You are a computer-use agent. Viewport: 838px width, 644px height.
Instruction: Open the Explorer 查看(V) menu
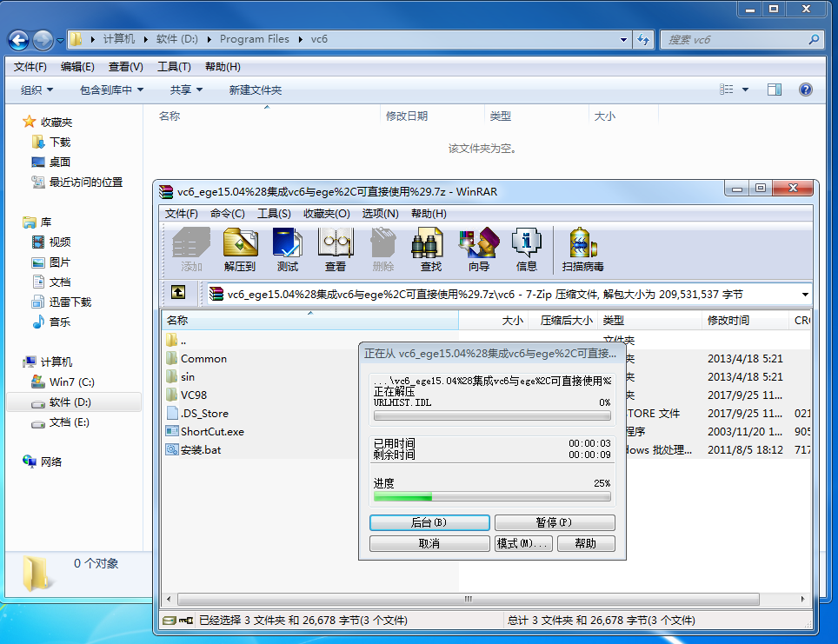[126, 67]
